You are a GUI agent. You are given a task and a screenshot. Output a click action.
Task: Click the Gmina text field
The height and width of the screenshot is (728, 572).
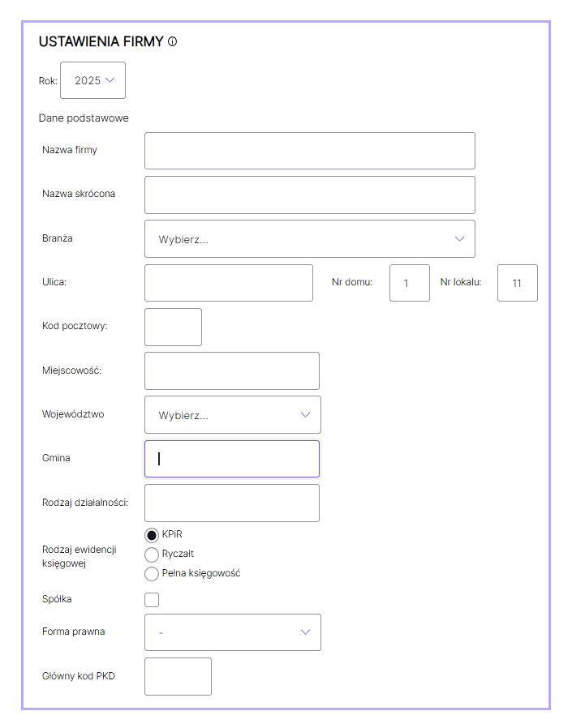pyautogui.click(x=232, y=459)
